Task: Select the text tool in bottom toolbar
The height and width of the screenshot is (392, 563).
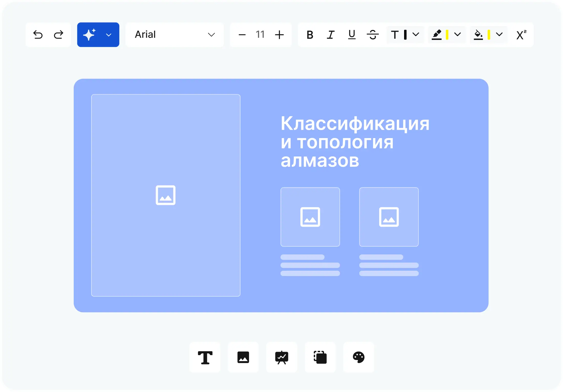Action: point(205,357)
